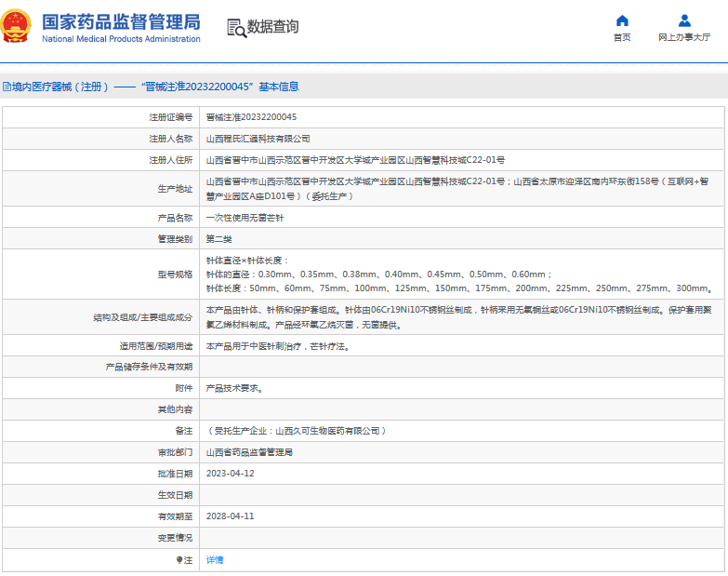The height and width of the screenshot is (576, 728).
Task: Click the 注册人住所 address value
Action: (x=356, y=160)
